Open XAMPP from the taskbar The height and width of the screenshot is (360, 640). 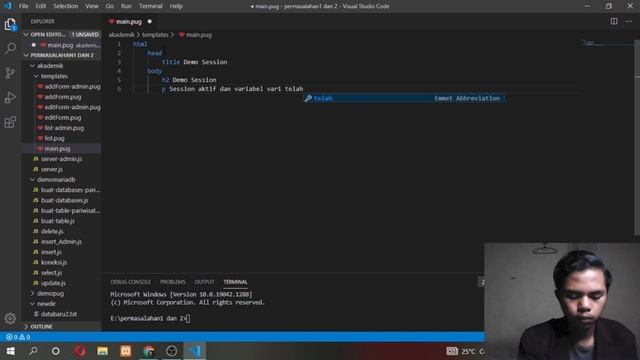pyautogui.click(x=126, y=351)
